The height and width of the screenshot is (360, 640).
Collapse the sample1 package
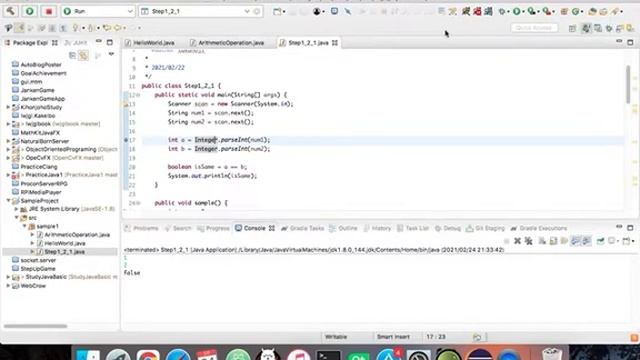(24, 226)
